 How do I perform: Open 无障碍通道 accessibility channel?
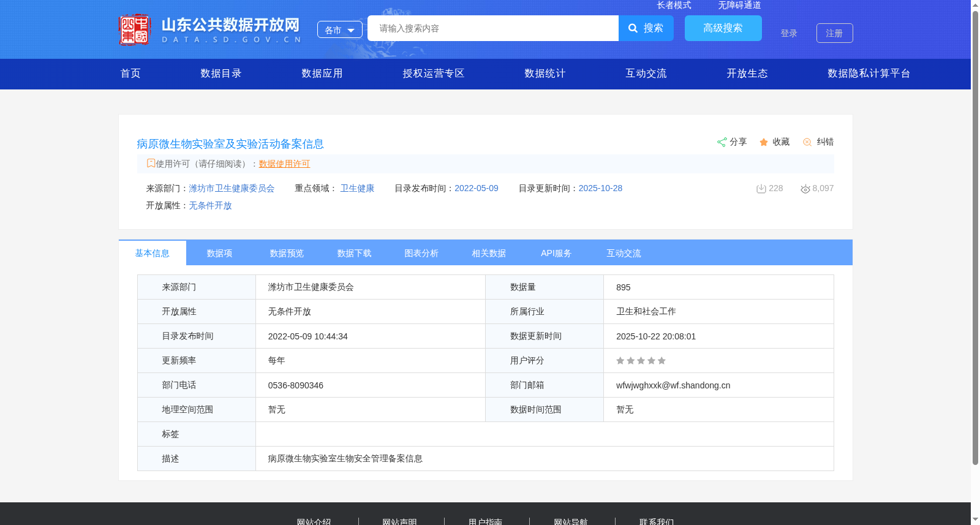click(x=740, y=5)
